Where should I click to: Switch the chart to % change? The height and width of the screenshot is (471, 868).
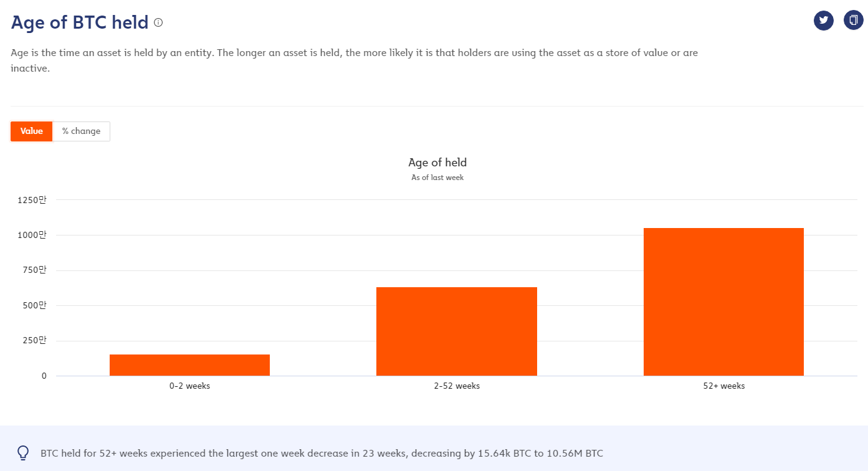coord(81,131)
